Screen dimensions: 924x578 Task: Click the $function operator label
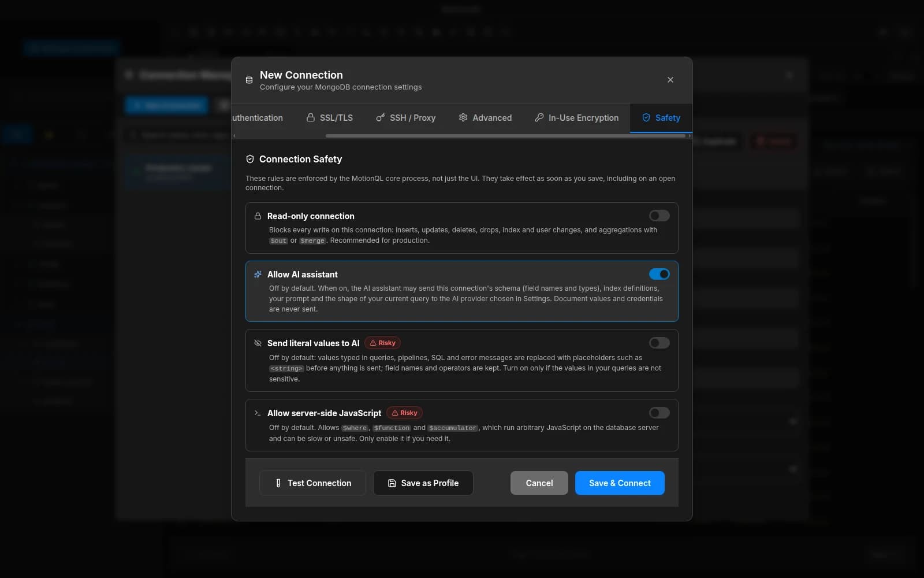coord(392,428)
